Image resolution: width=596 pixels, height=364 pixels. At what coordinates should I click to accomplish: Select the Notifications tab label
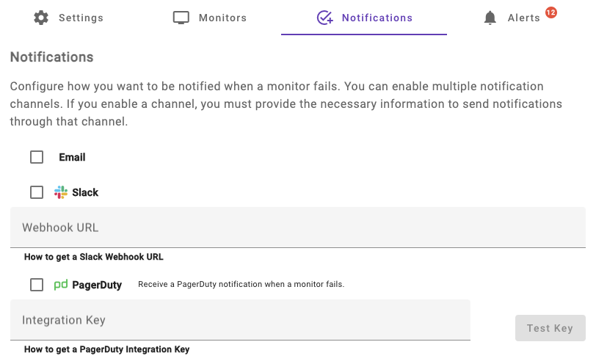377,18
